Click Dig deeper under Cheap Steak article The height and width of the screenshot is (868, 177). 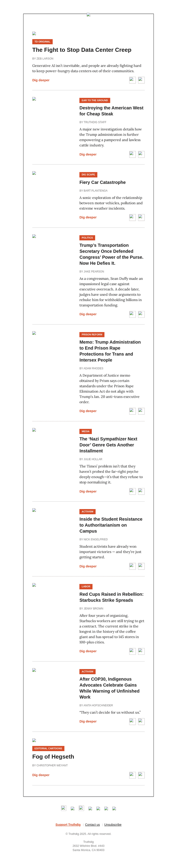pos(88,154)
